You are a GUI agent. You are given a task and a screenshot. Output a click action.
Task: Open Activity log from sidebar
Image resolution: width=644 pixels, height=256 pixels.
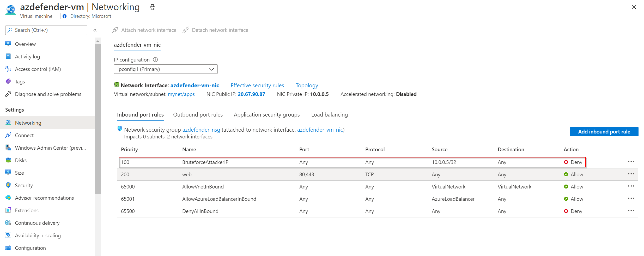pyautogui.click(x=27, y=57)
